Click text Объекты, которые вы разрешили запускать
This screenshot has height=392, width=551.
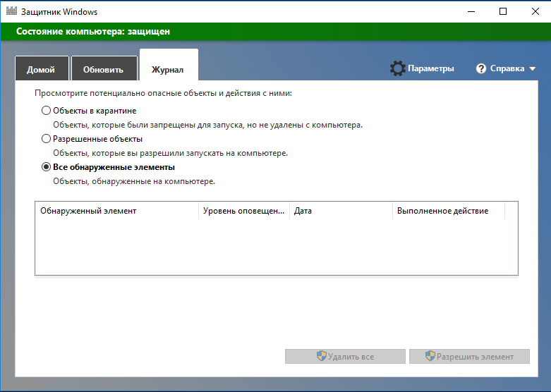[x=171, y=153]
